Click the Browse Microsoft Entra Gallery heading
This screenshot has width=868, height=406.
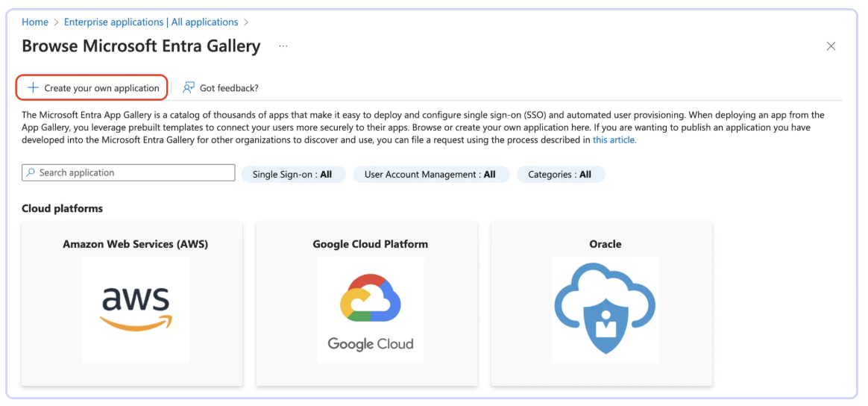[141, 46]
